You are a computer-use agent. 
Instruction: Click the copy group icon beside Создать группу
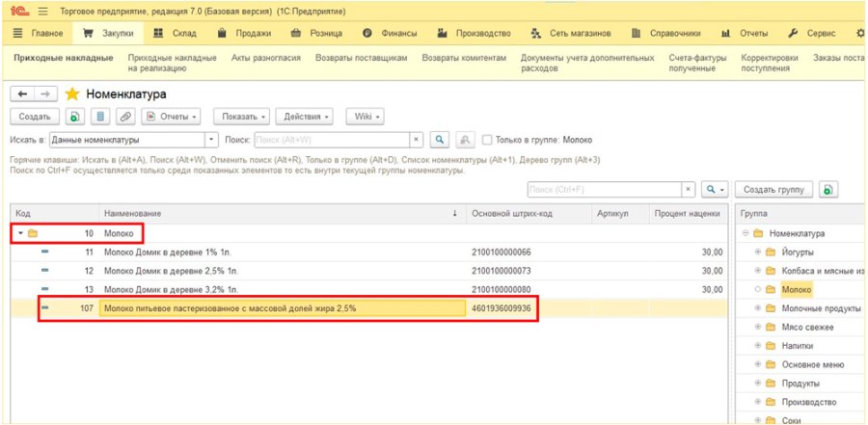pos(827,189)
